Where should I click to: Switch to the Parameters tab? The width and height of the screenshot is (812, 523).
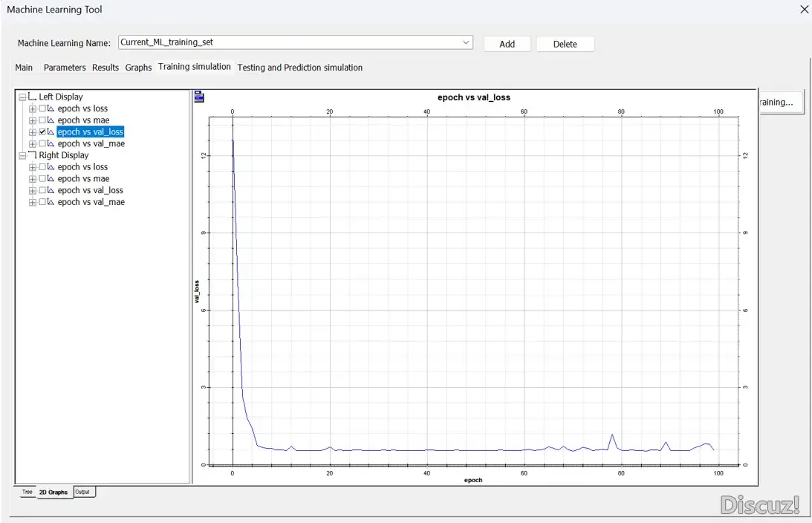pyautogui.click(x=65, y=68)
